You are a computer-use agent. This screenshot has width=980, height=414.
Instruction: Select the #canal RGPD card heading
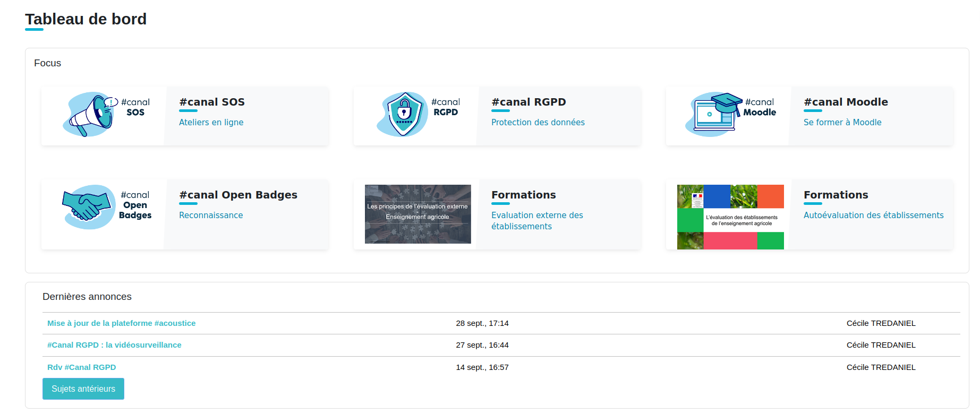[529, 102]
